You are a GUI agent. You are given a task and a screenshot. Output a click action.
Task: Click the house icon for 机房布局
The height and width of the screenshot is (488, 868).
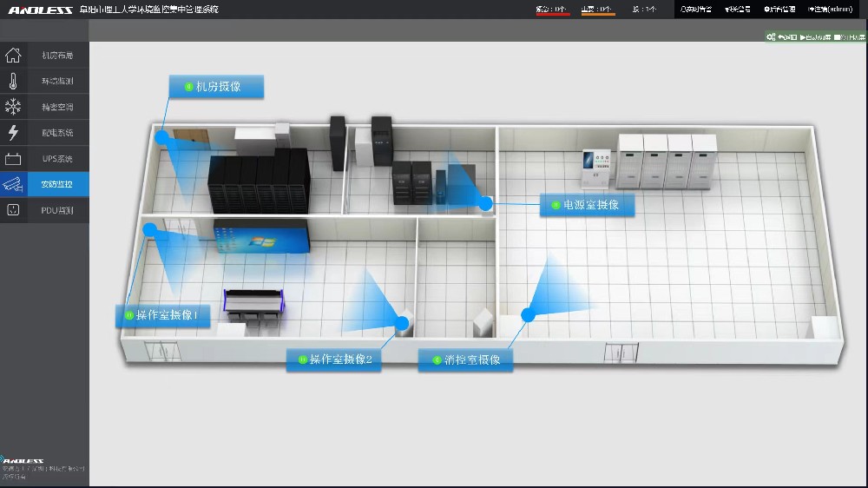pyautogui.click(x=13, y=56)
